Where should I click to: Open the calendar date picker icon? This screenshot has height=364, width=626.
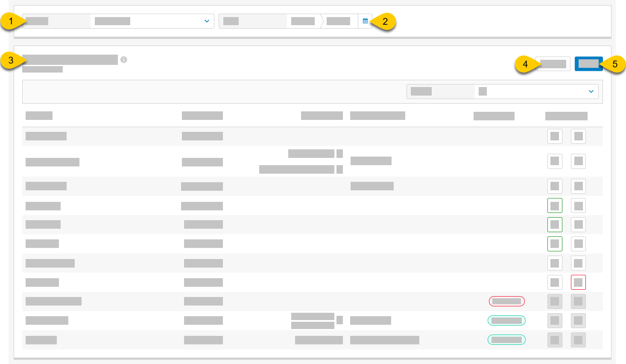366,20
